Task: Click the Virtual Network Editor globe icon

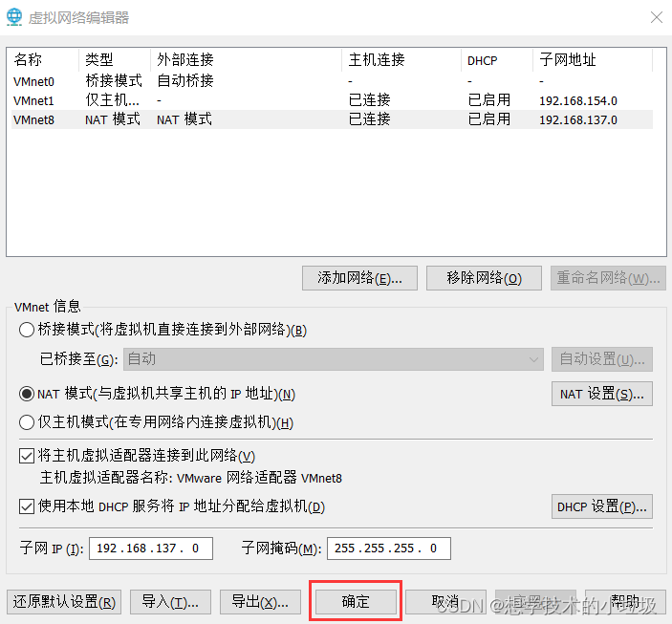Action: pos(14,17)
